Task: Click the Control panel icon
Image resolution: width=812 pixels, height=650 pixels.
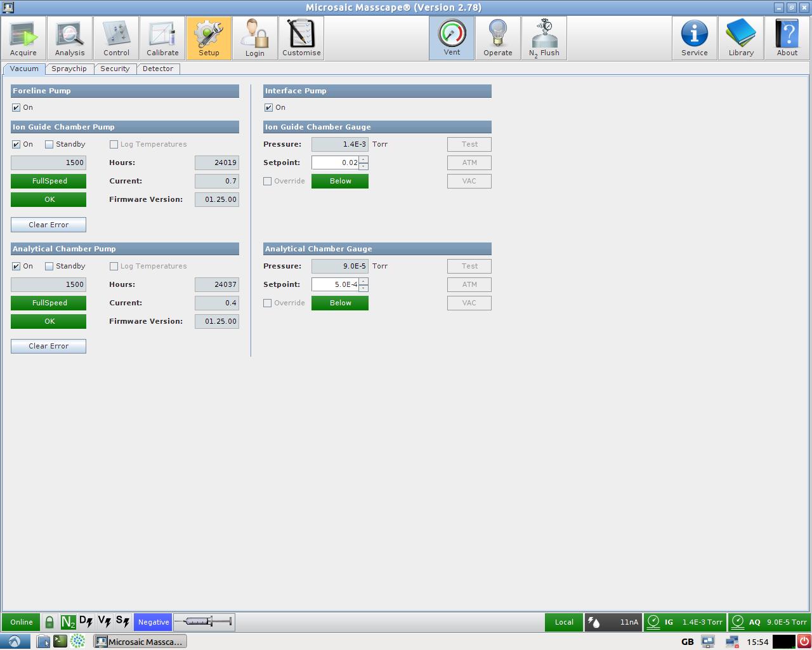Action: pyautogui.click(x=116, y=38)
